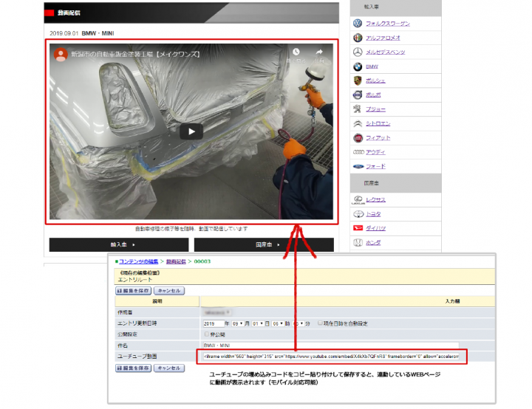Screen dimensions: 532x409
Task: Open the hour dropdown showing 06
Action: pyautogui.click(x=278, y=323)
